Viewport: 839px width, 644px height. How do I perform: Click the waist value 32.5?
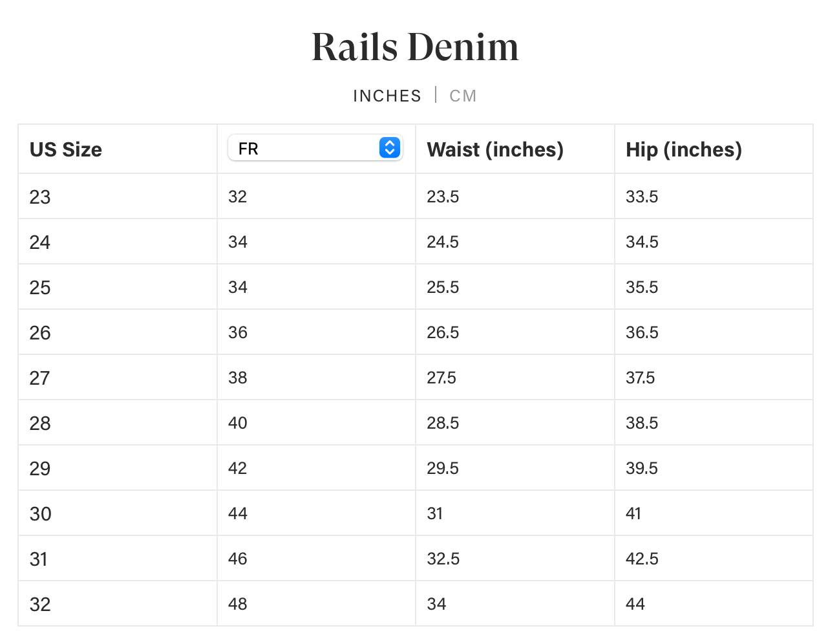click(x=443, y=559)
